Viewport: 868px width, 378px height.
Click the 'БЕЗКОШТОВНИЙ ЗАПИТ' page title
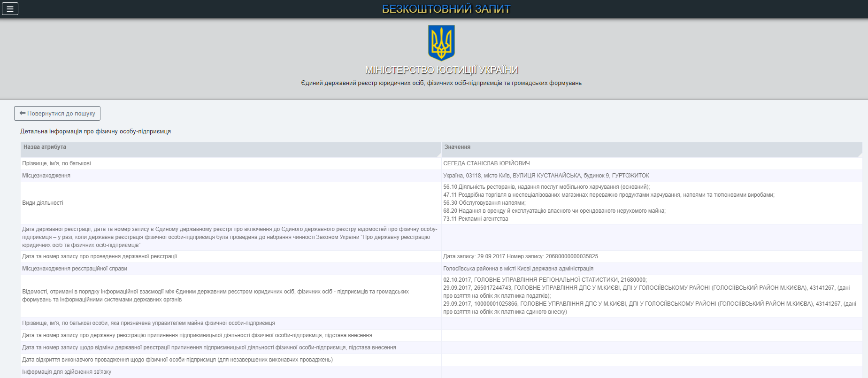click(446, 9)
